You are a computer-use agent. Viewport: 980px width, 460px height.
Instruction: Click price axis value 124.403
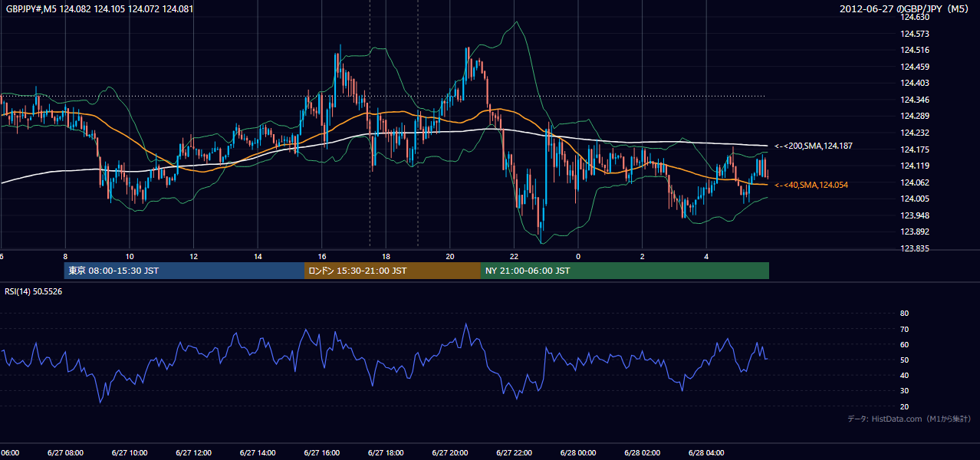click(x=914, y=84)
